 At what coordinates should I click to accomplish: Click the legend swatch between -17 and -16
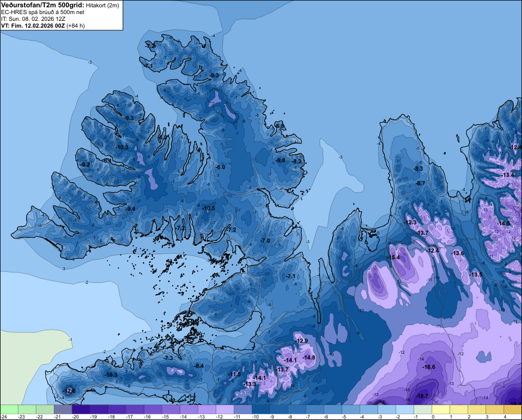tap(135, 409)
